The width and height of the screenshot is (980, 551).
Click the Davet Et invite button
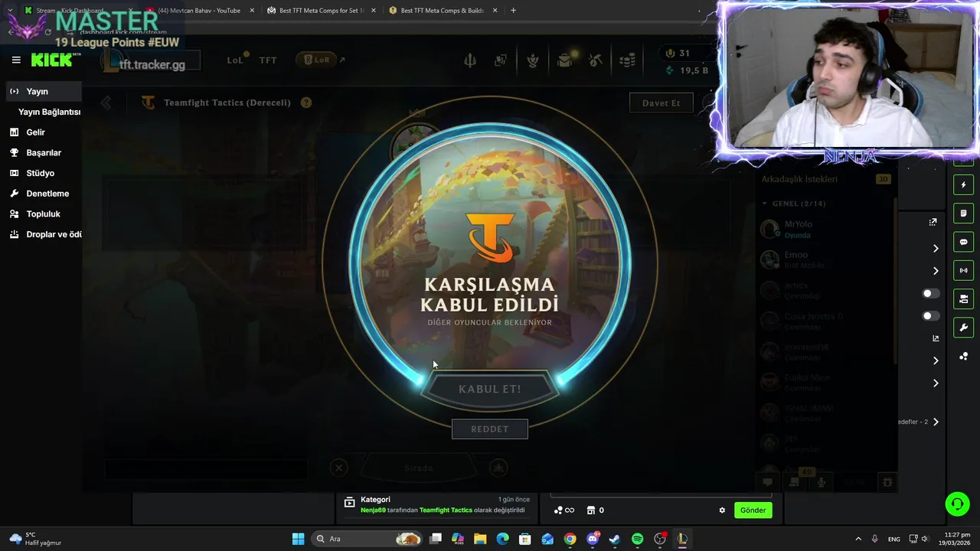pos(661,103)
